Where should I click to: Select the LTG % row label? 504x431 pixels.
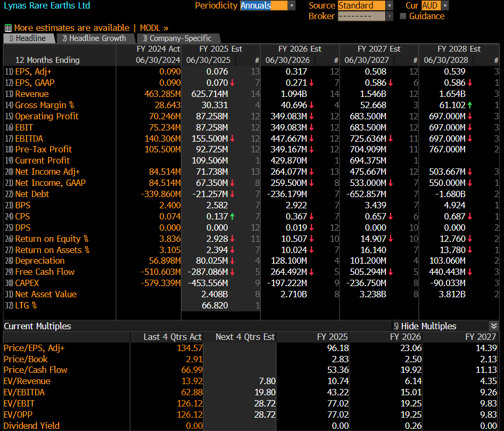coord(26,306)
